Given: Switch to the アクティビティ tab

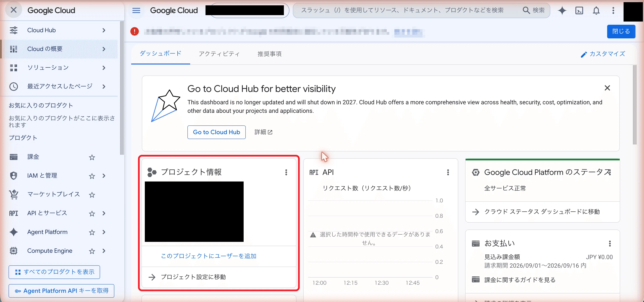Looking at the screenshot, I should [x=219, y=54].
